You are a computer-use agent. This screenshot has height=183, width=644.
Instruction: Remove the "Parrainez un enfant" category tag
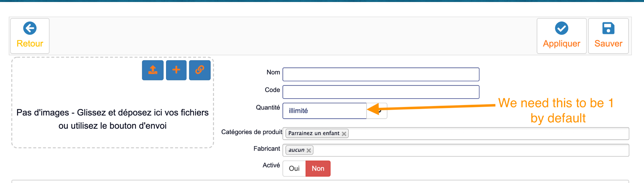(344, 134)
